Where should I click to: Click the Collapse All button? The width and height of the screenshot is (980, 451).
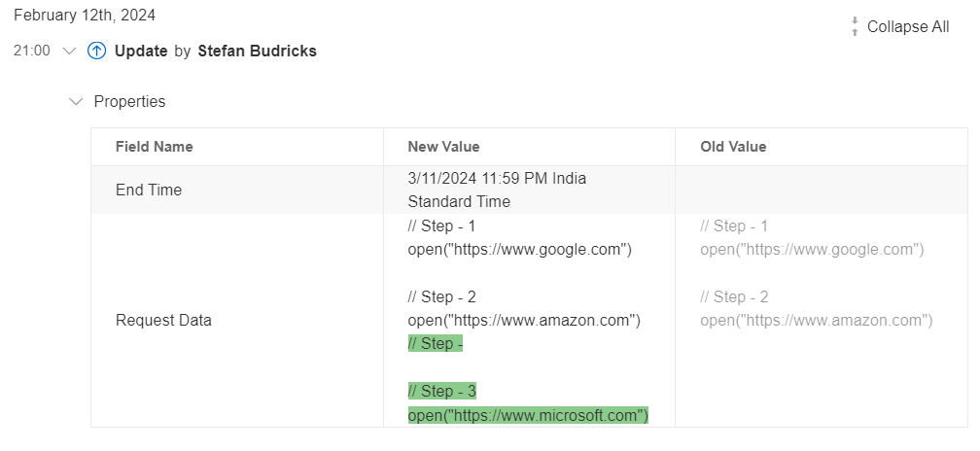(899, 27)
